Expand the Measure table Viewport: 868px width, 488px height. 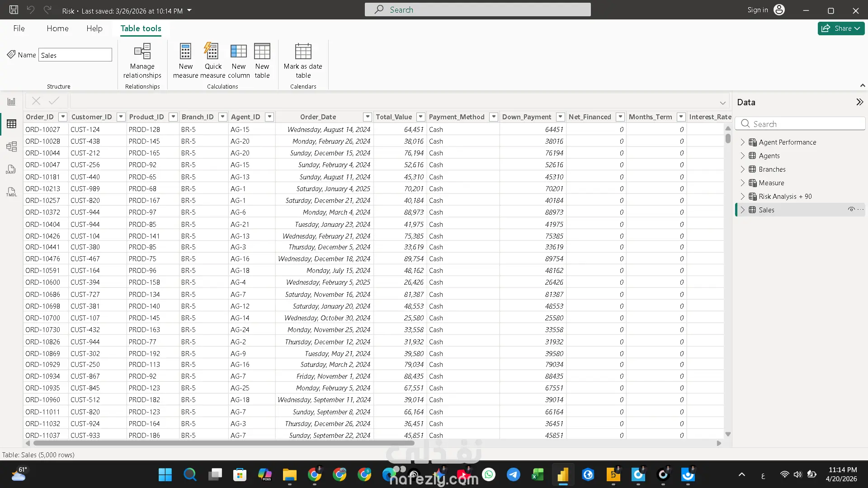point(742,183)
